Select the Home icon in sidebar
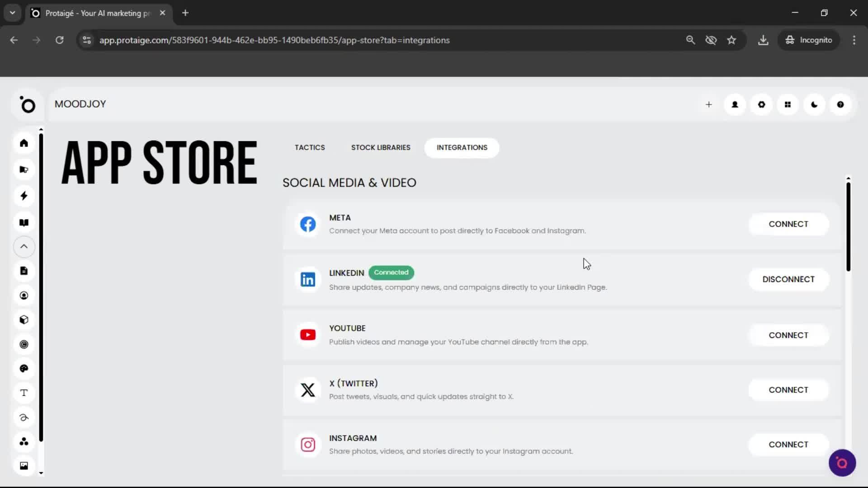This screenshot has width=868, height=488. pyautogui.click(x=24, y=143)
